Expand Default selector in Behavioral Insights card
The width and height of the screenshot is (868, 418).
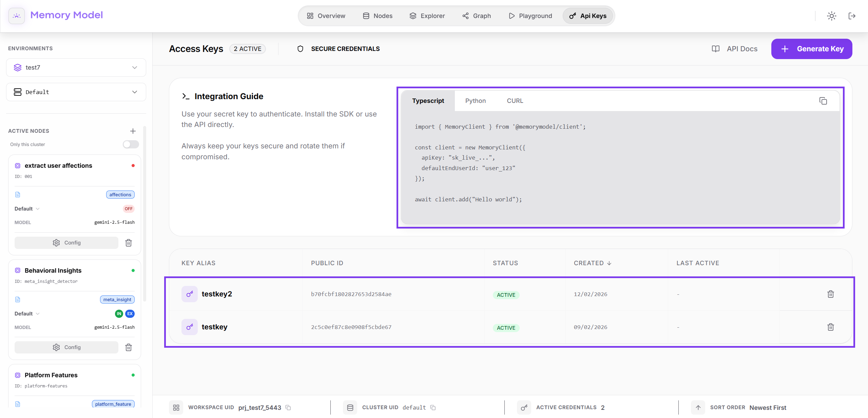27,314
